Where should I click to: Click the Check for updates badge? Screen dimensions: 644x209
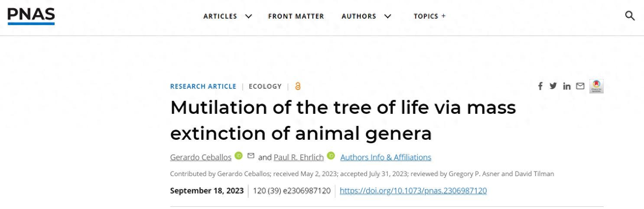(x=596, y=86)
